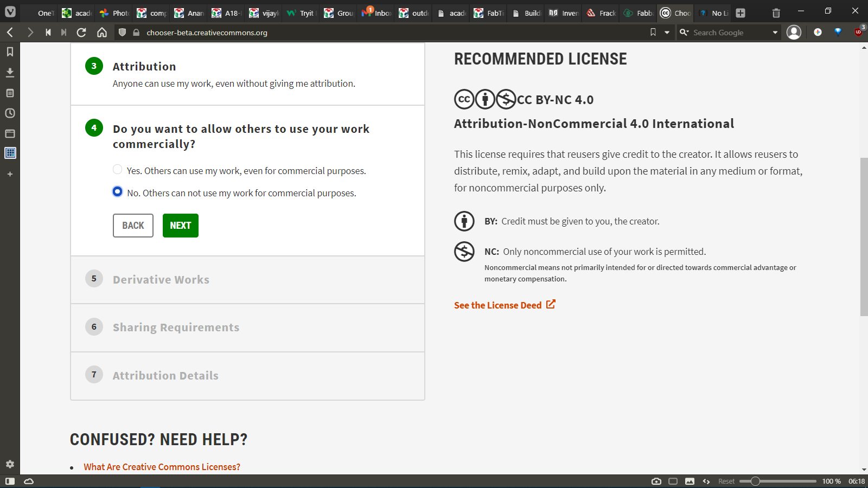
Task: Click the Vivaldi blue extension icon
Action: coord(838,32)
